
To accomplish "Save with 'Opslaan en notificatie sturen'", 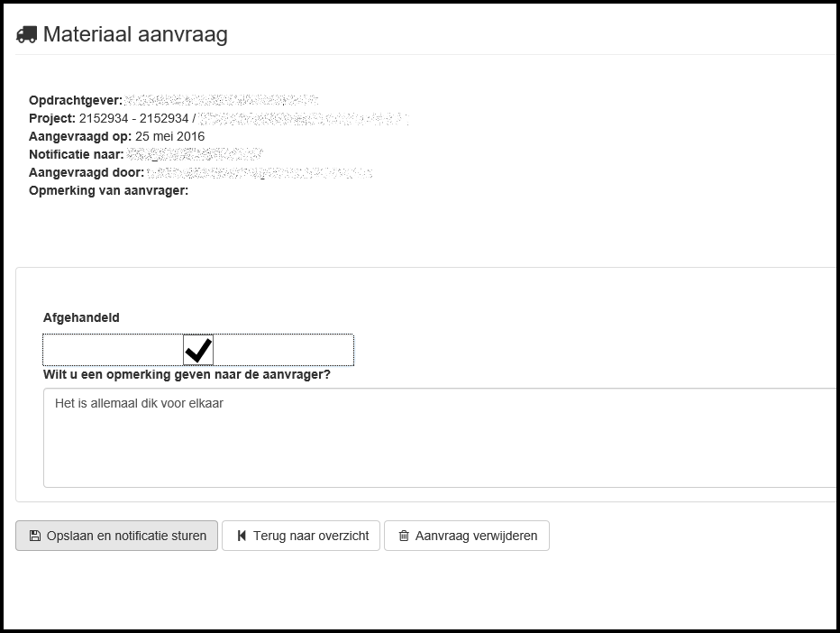I will [x=116, y=536].
